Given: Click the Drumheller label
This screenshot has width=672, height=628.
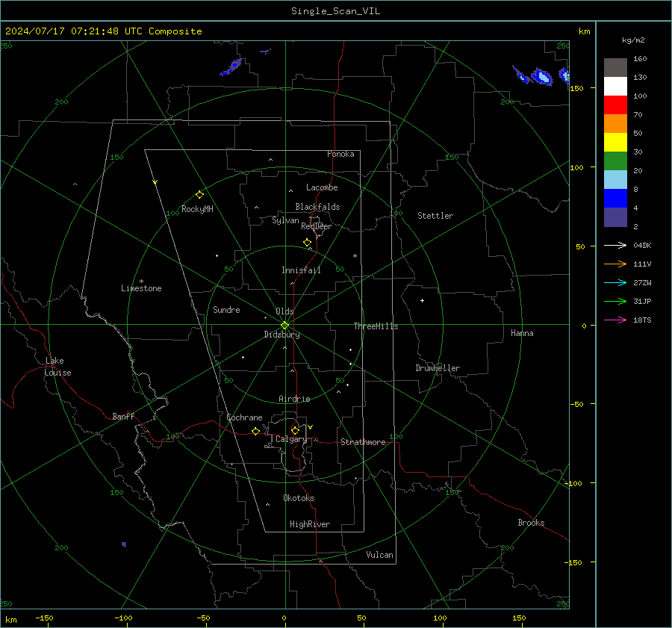Looking at the screenshot, I should coord(438,368).
